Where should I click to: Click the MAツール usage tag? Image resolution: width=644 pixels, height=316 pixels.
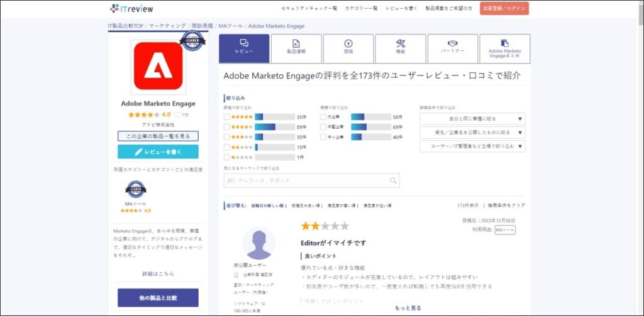click(x=505, y=230)
